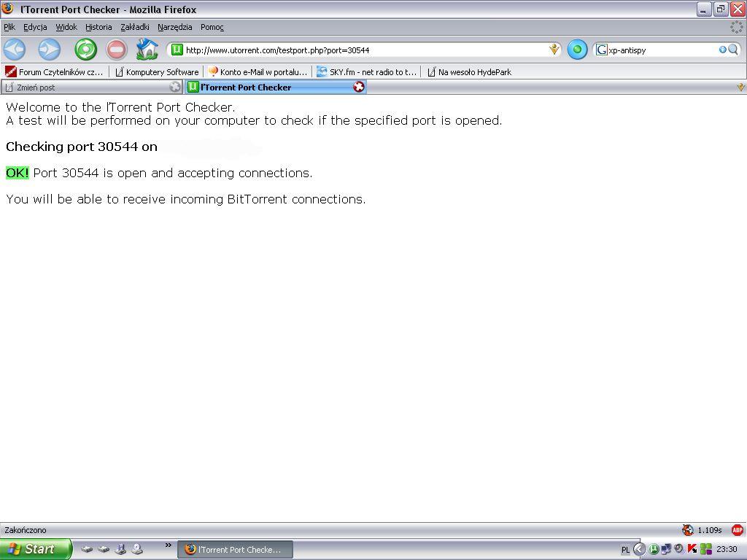
Task: Click the µTorrent tray icon
Action: pos(654,549)
